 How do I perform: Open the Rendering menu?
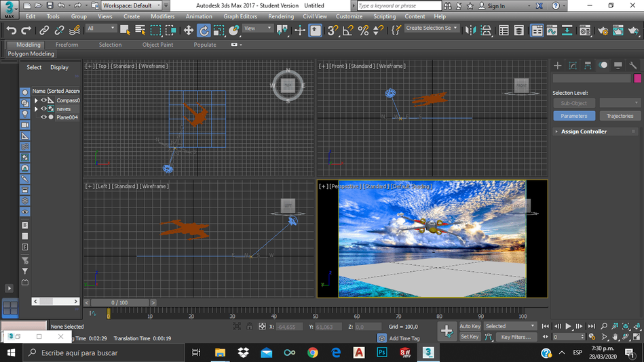point(280,16)
